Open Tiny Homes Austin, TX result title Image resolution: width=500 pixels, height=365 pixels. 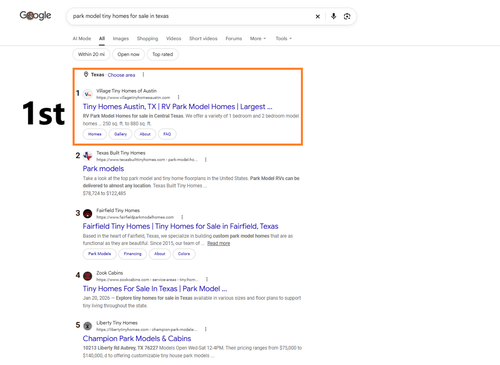coord(177,107)
